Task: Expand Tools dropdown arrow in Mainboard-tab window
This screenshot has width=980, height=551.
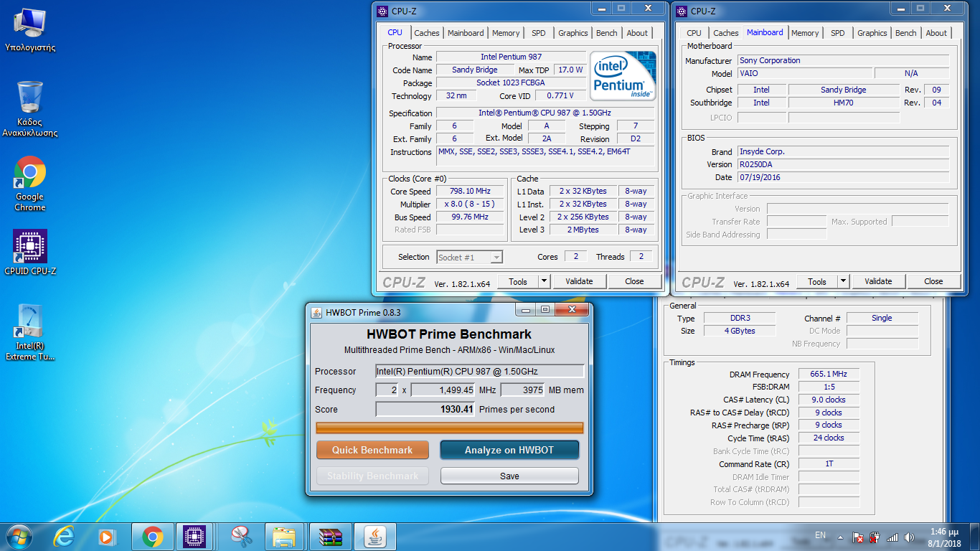Action: click(843, 281)
